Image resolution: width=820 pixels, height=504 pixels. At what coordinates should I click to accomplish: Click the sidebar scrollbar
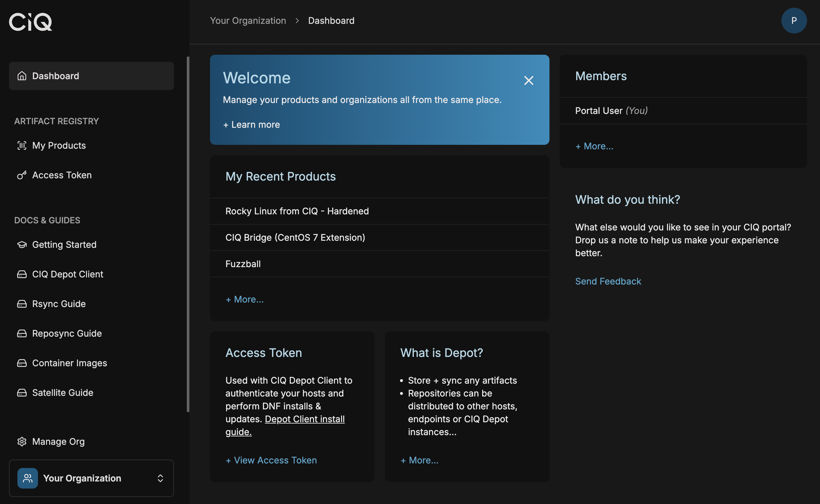pos(188,234)
